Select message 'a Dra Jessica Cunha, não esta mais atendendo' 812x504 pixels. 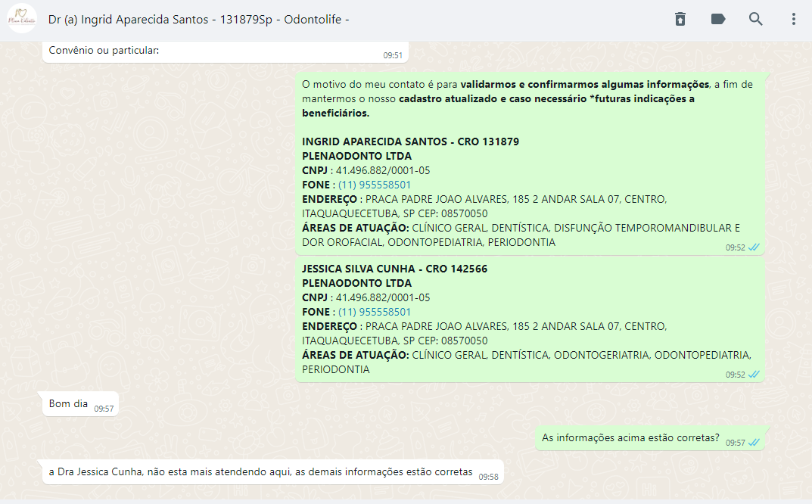(273, 472)
